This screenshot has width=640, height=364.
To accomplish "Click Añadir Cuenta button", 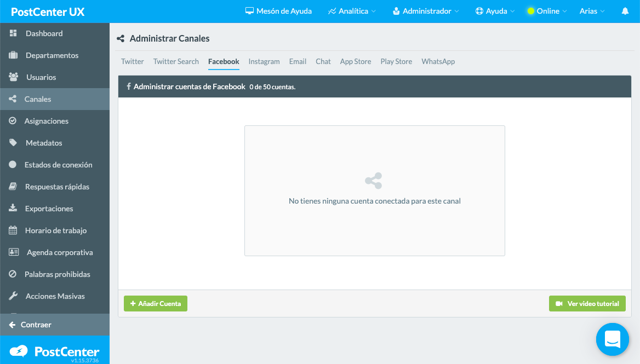I will pyautogui.click(x=156, y=304).
